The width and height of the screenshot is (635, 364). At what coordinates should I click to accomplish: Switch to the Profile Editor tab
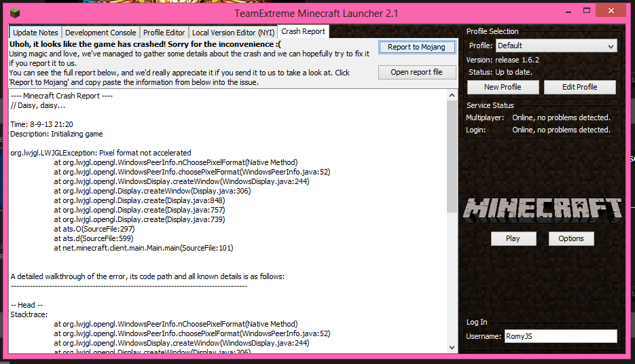click(x=164, y=33)
